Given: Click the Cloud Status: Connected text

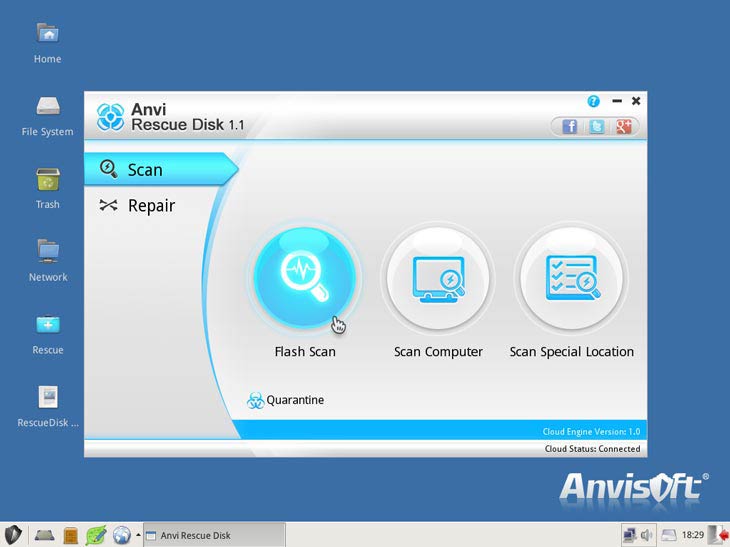Looking at the screenshot, I should tap(592, 449).
